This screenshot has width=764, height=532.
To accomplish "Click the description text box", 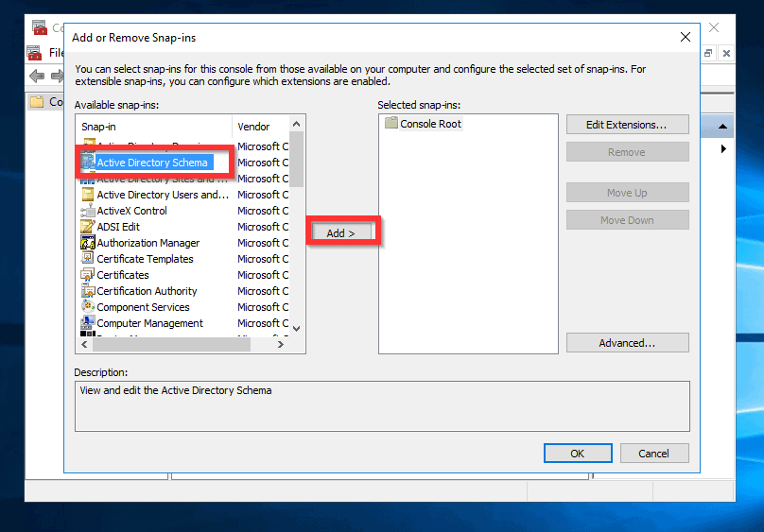I will click(383, 406).
